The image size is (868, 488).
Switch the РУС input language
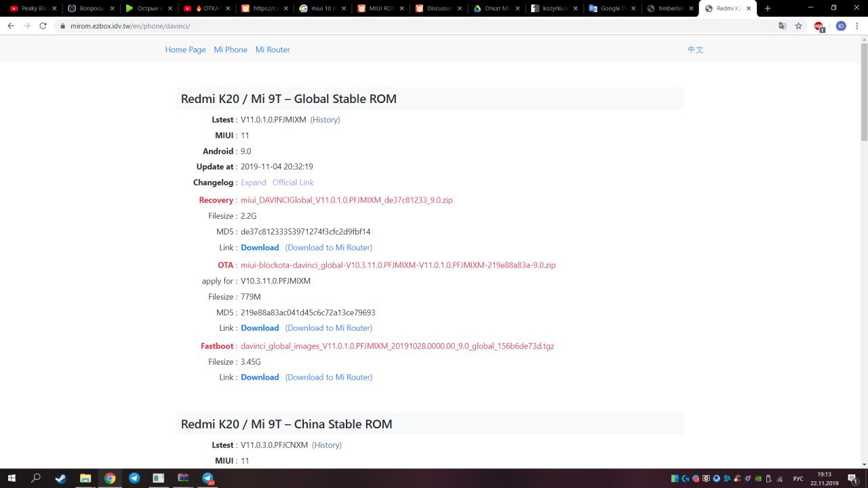pos(798,479)
